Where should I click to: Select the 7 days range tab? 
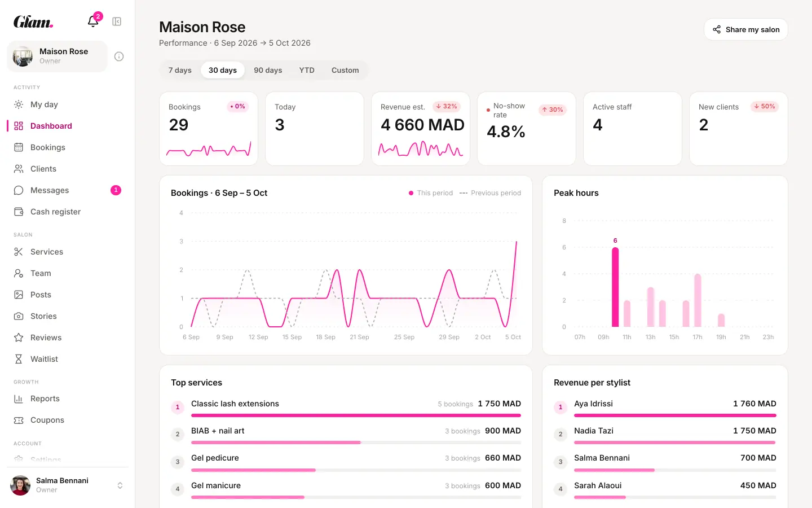180,70
